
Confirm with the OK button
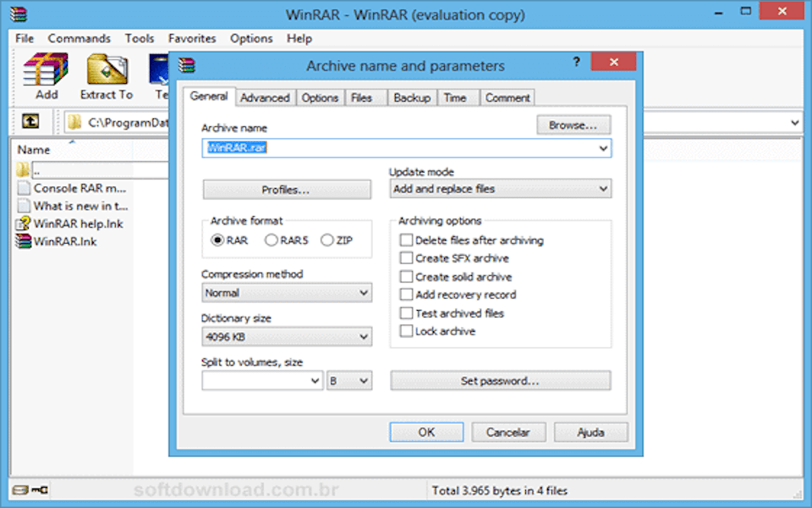426,433
